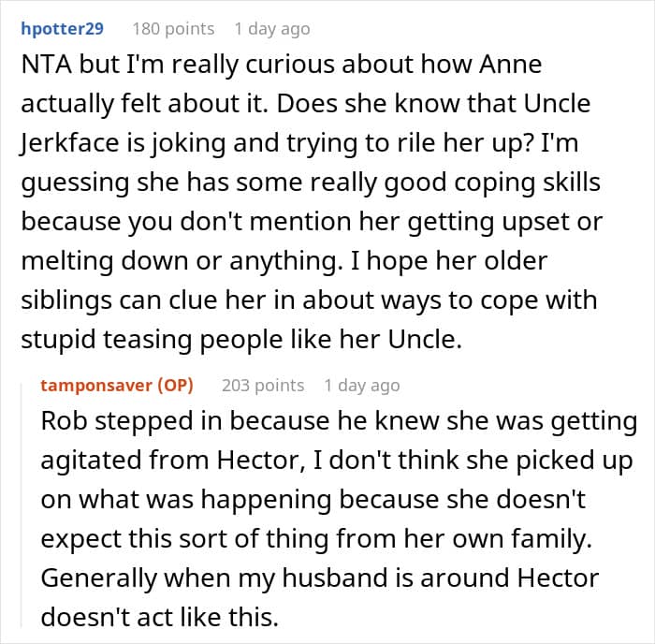655x644 pixels.
Task: Click the name "Rob" starting the reply
Action: [x=64, y=420]
